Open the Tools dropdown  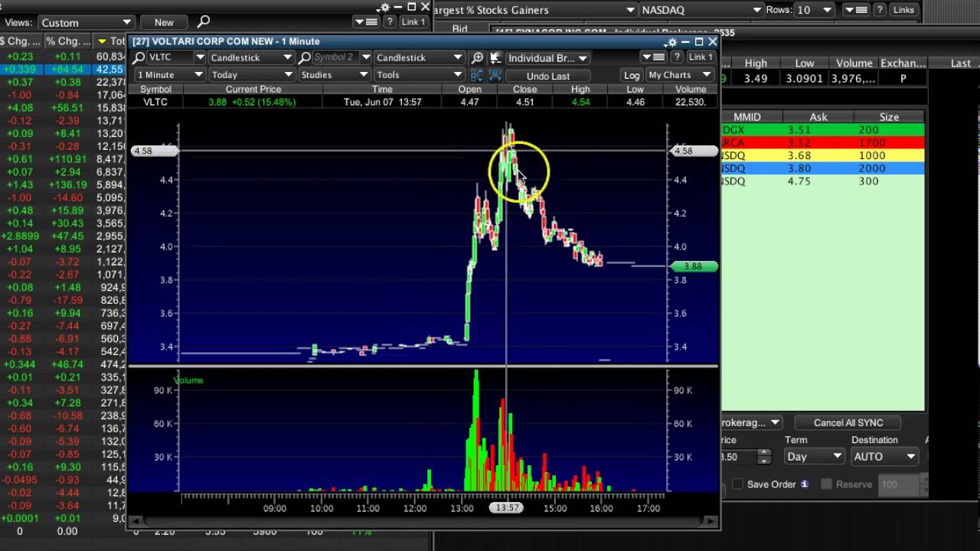coord(419,75)
